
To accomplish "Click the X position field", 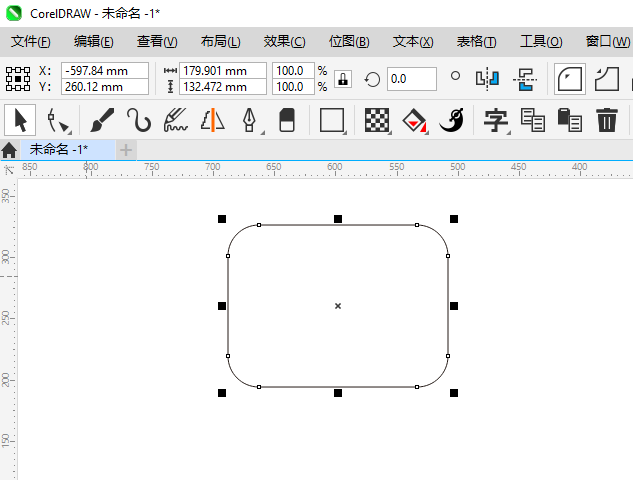I will (105, 71).
